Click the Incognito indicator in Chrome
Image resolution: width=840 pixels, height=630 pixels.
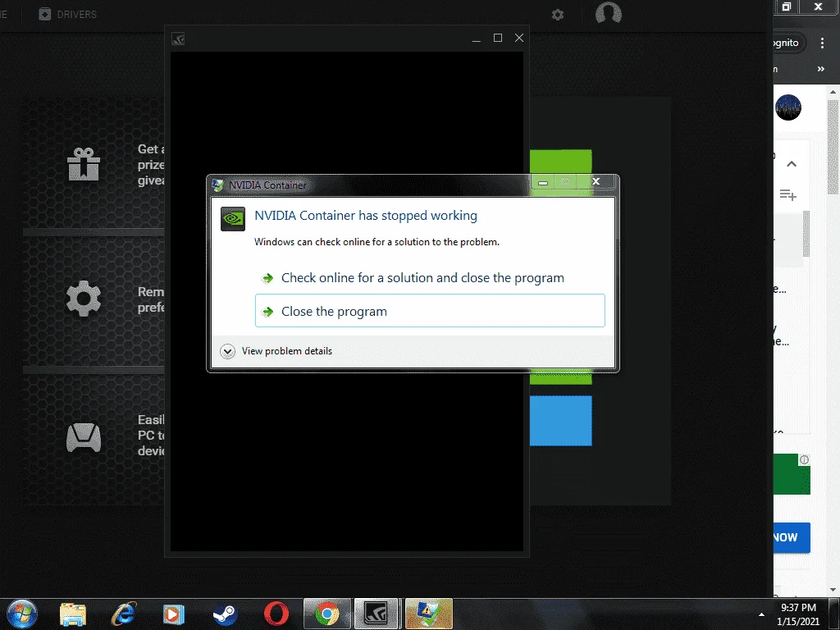click(789, 43)
